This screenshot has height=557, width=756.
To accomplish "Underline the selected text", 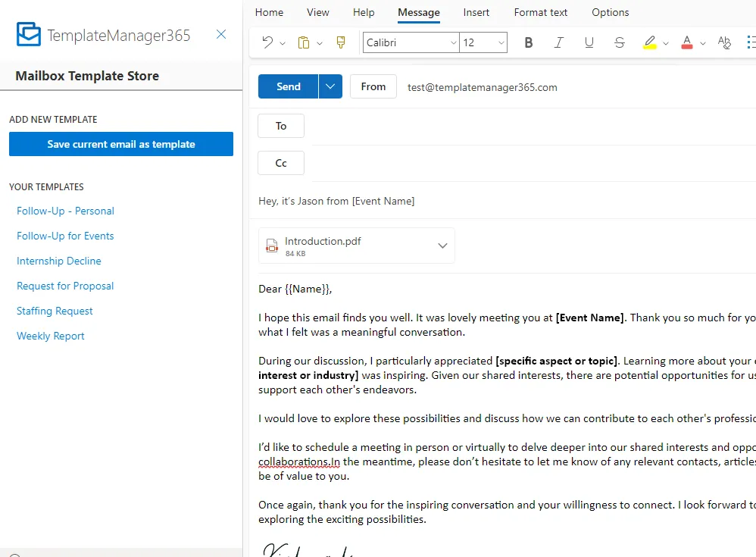I will (589, 42).
